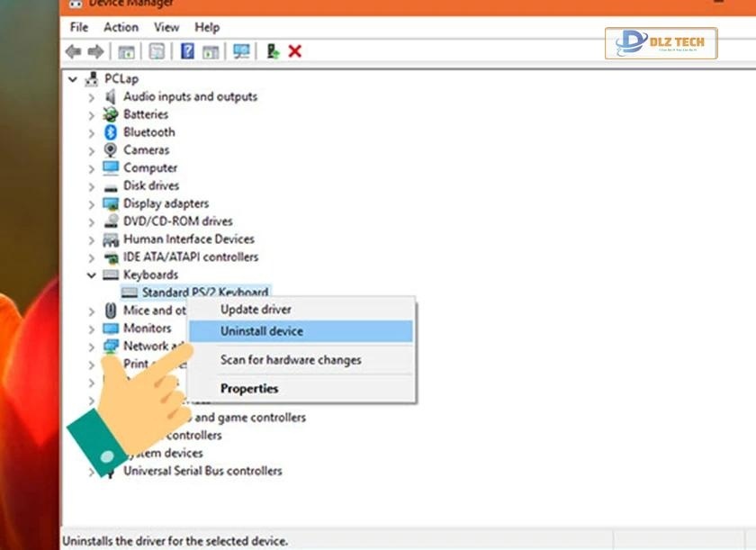Choose Uninstall device from context menu
Viewport: 756px width, 550px height.
click(x=262, y=331)
